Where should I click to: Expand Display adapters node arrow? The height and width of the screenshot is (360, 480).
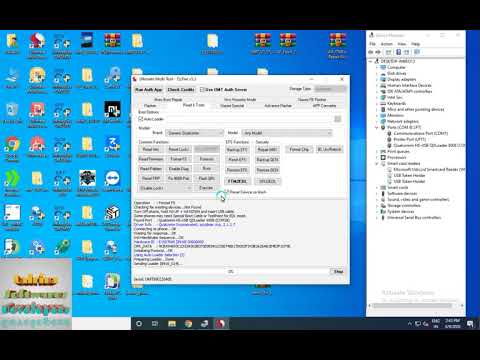pos(377,79)
